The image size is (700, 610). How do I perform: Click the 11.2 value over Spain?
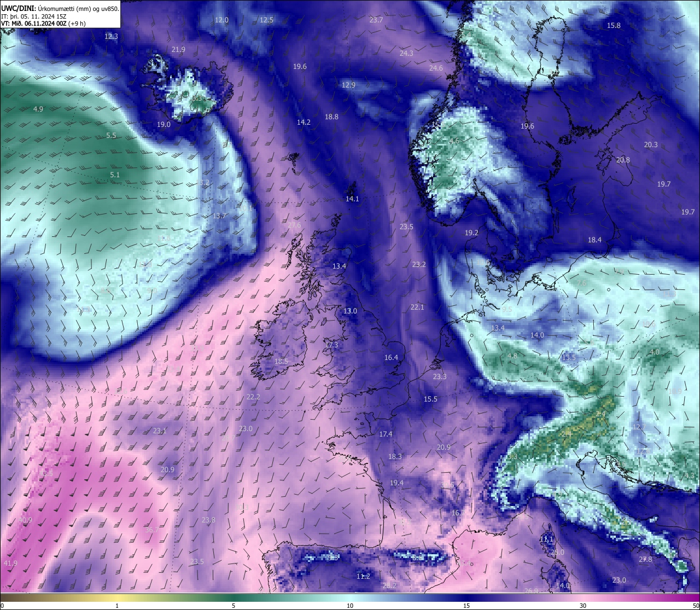(x=363, y=576)
